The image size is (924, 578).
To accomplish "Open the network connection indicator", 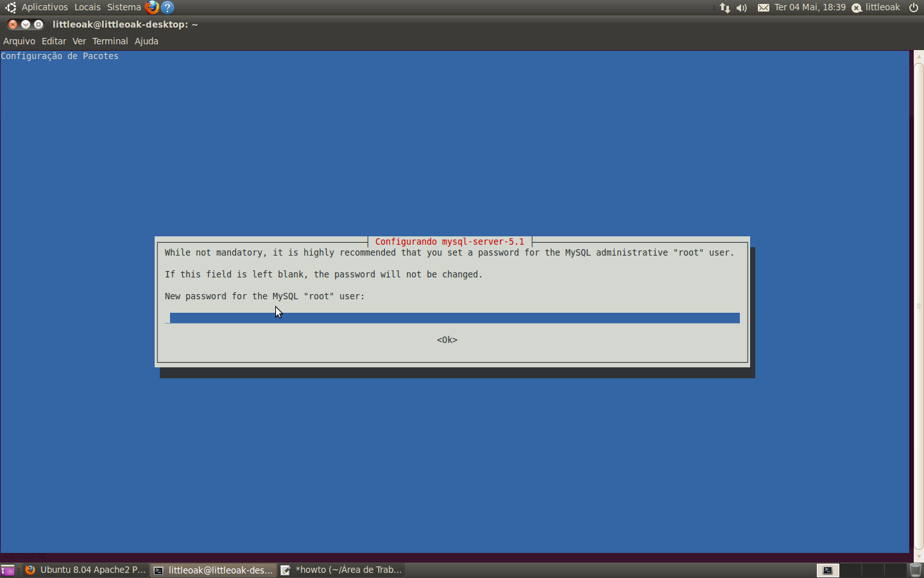I will pyautogui.click(x=724, y=8).
